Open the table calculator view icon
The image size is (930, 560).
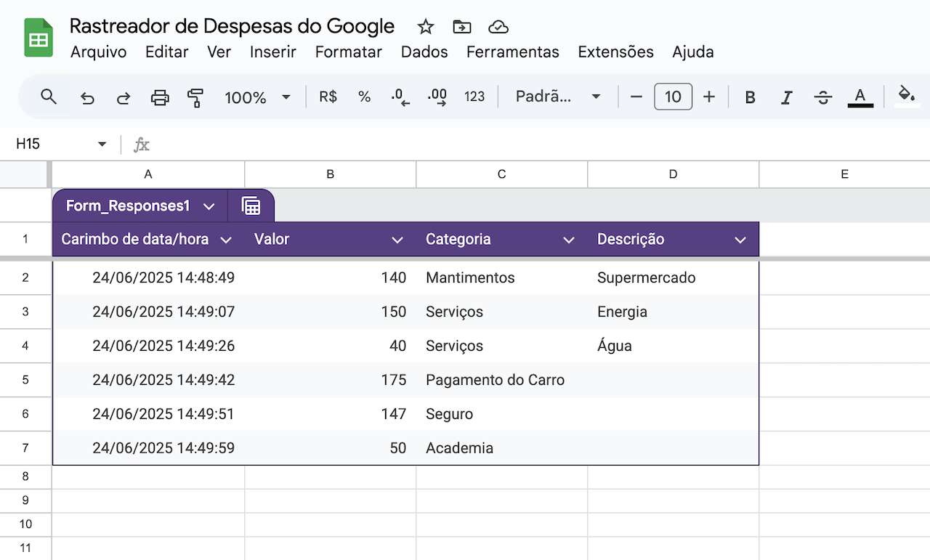251,206
